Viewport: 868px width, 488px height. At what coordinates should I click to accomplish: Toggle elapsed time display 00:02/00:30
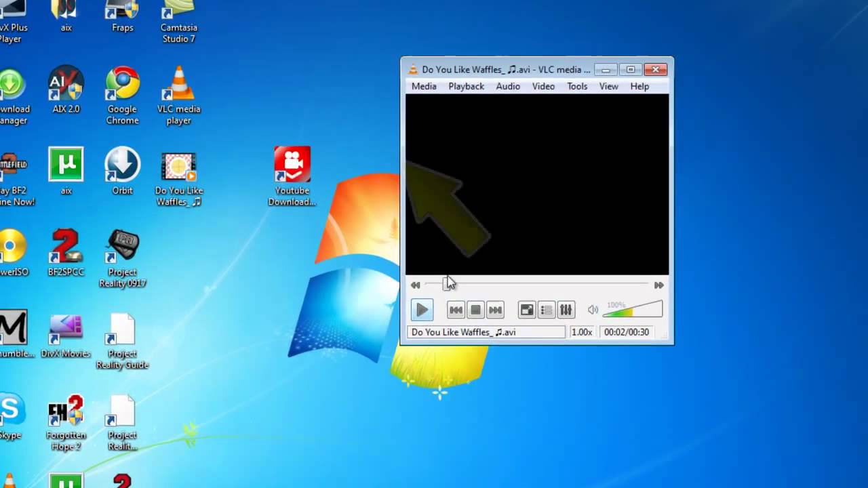point(627,332)
